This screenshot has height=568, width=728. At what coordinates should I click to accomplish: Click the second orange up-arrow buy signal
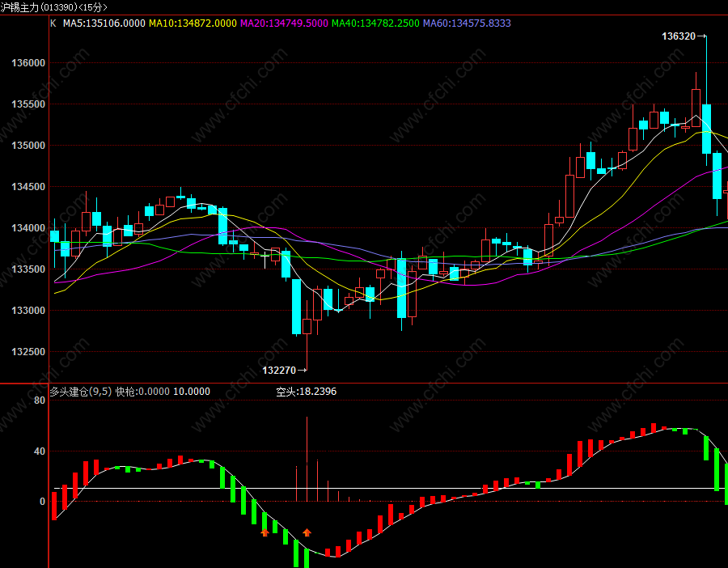pos(307,532)
